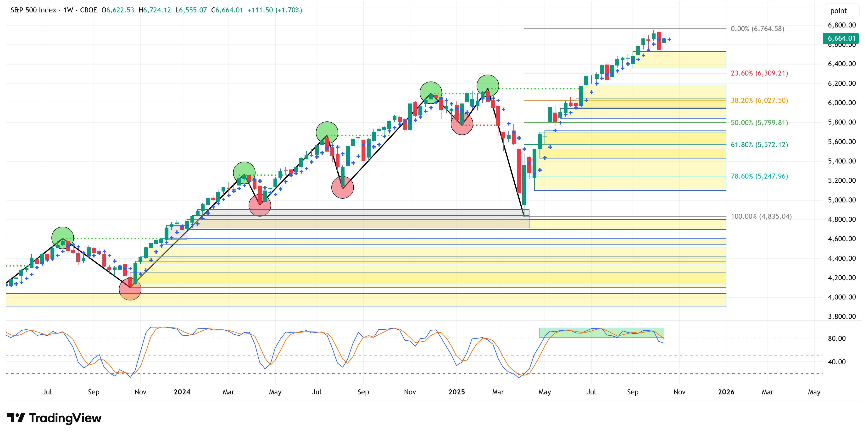Click the red swing-low circle at August 2024 low
868x436 pixels.
click(342, 188)
